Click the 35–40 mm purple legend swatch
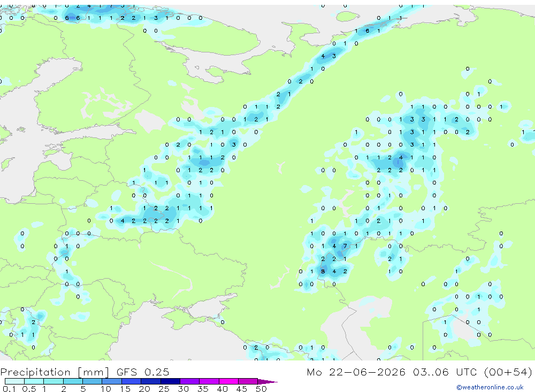The height and width of the screenshot is (392, 535). click(209, 381)
